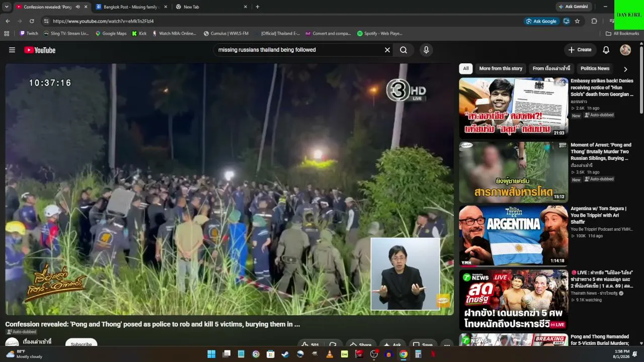Click the Ask Google button
Screen dimensions: 644x362
[541, 21]
